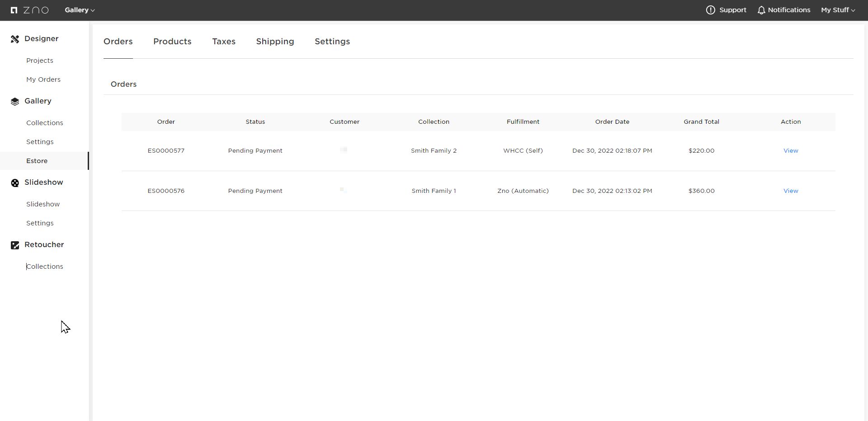Click customer avatar for order ES0000577
868x421 pixels.
pyautogui.click(x=344, y=150)
